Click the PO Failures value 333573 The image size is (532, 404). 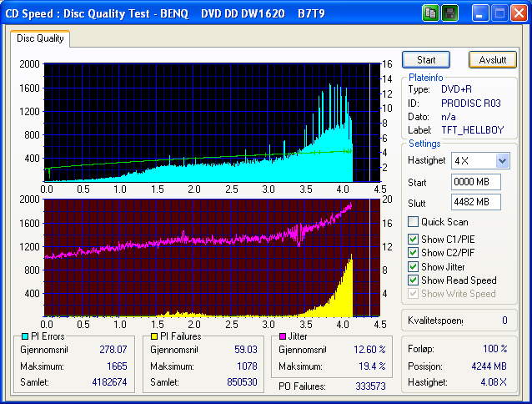(x=370, y=386)
